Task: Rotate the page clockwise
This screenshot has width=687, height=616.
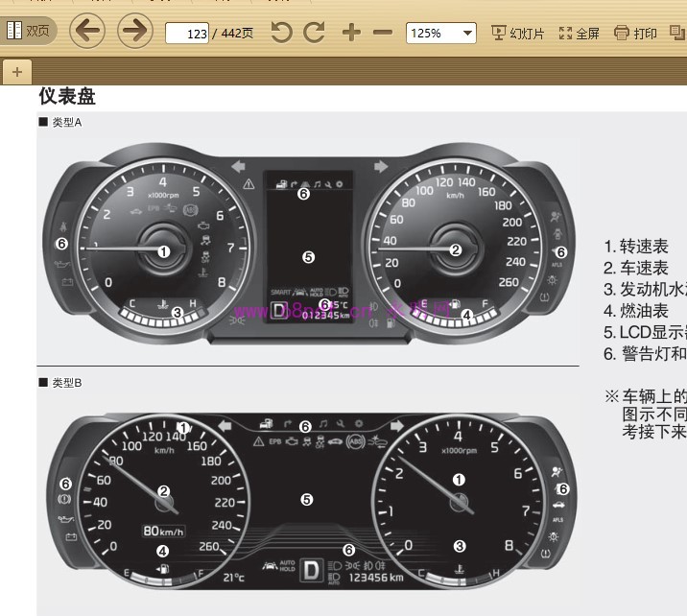Action: (314, 33)
